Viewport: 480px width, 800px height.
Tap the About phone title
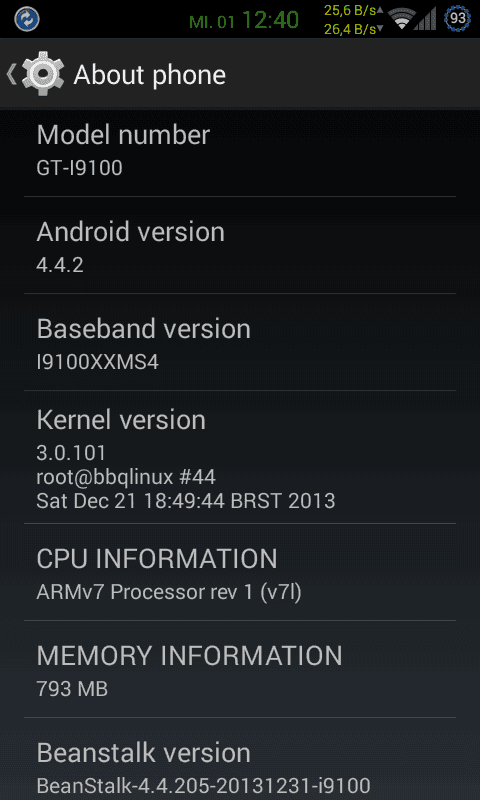pos(149,76)
